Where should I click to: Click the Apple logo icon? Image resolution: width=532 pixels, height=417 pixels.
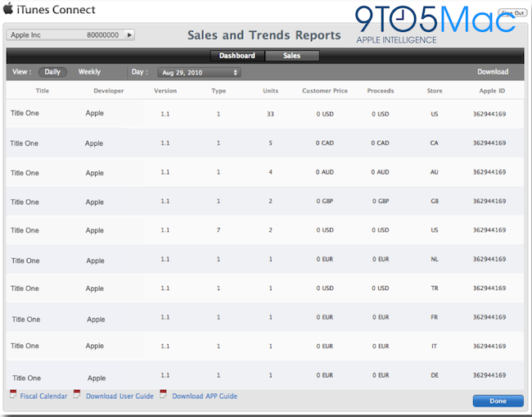coord(8,8)
